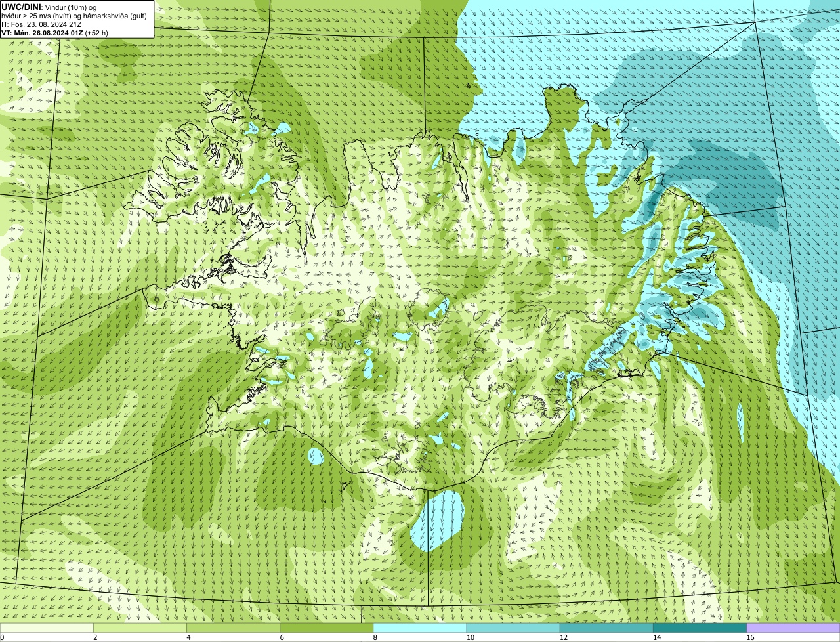The width and height of the screenshot is (840, 642).
Task: Select the legend swatch between 2 and 4
Action: coord(141,628)
